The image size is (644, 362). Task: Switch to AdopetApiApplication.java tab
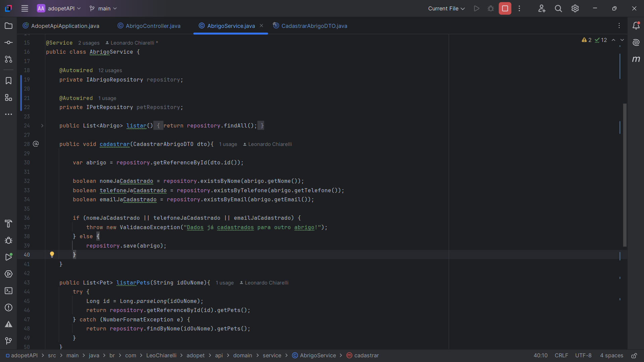tap(61, 26)
